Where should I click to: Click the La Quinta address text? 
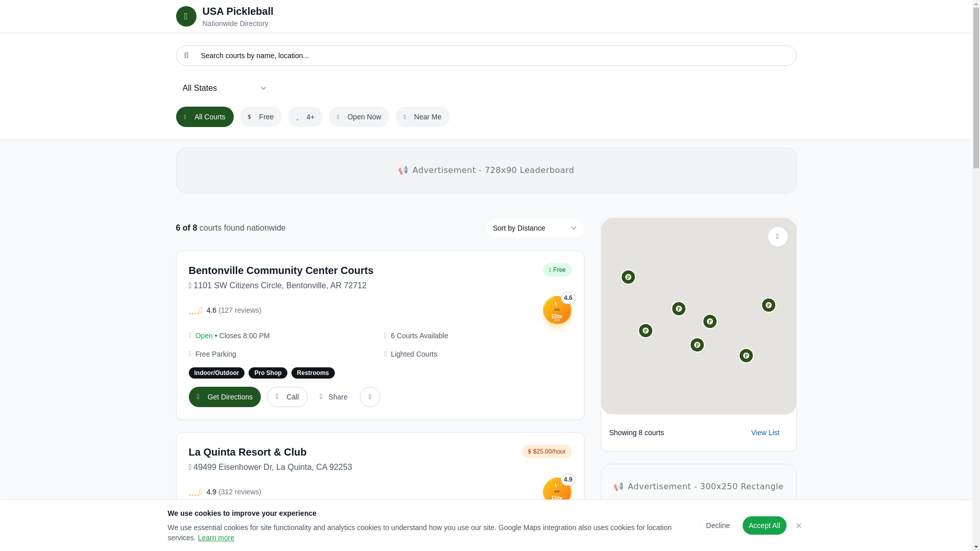(x=273, y=467)
